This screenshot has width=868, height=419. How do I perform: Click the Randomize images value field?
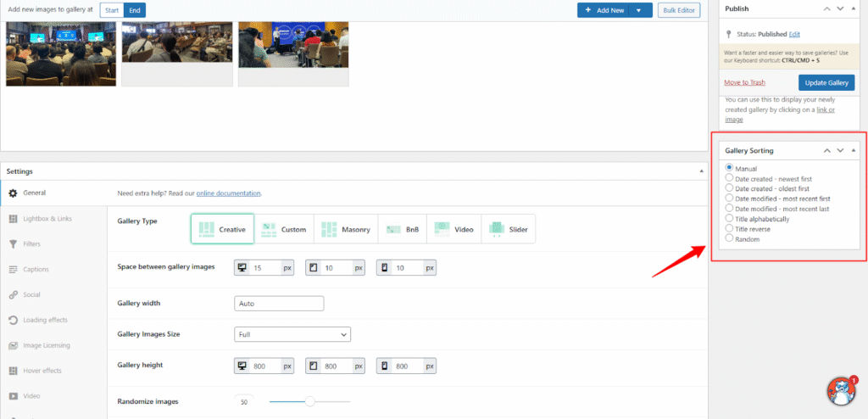coord(244,402)
